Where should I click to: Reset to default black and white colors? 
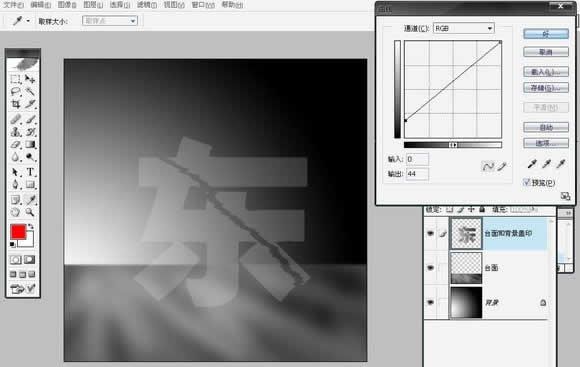pos(12,244)
